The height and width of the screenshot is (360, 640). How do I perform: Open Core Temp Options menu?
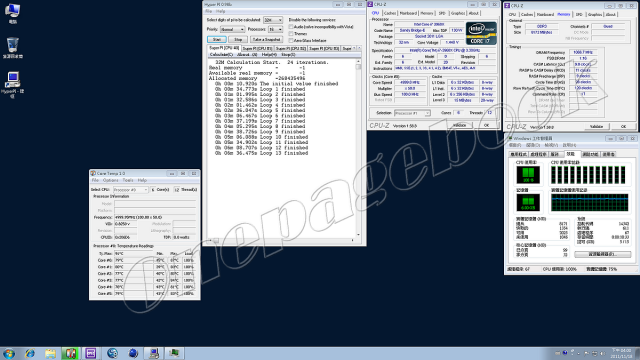(111, 180)
